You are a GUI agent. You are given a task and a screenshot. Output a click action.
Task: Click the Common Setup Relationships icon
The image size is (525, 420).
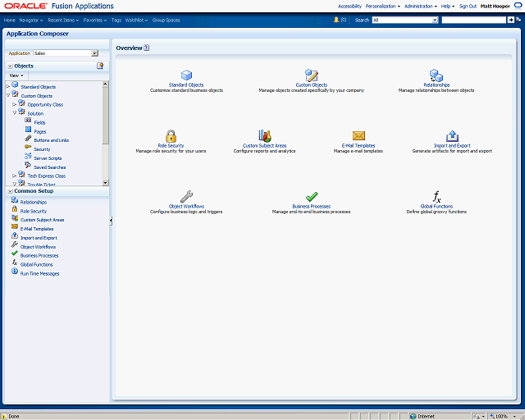tap(15, 200)
